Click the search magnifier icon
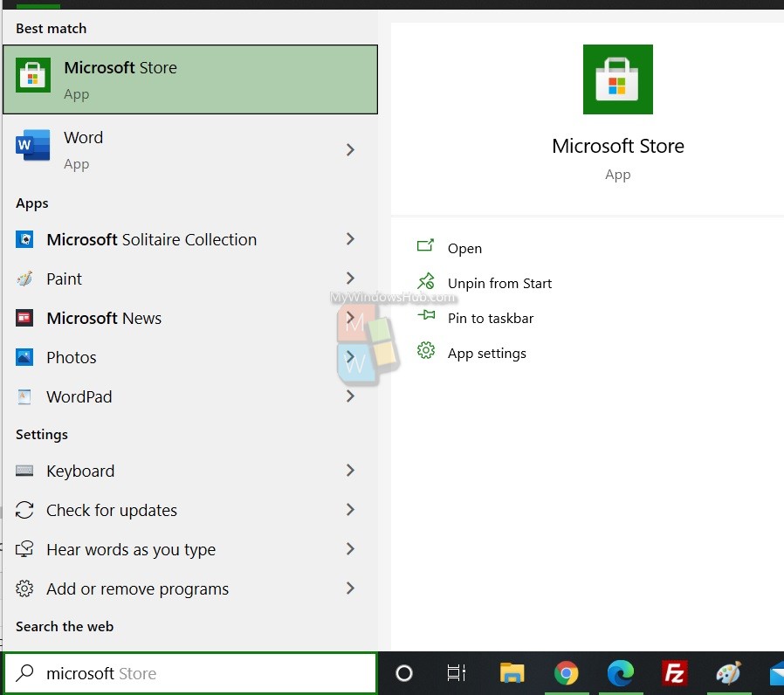The width and height of the screenshot is (784, 695). pyautogui.click(x=24, y=673)
